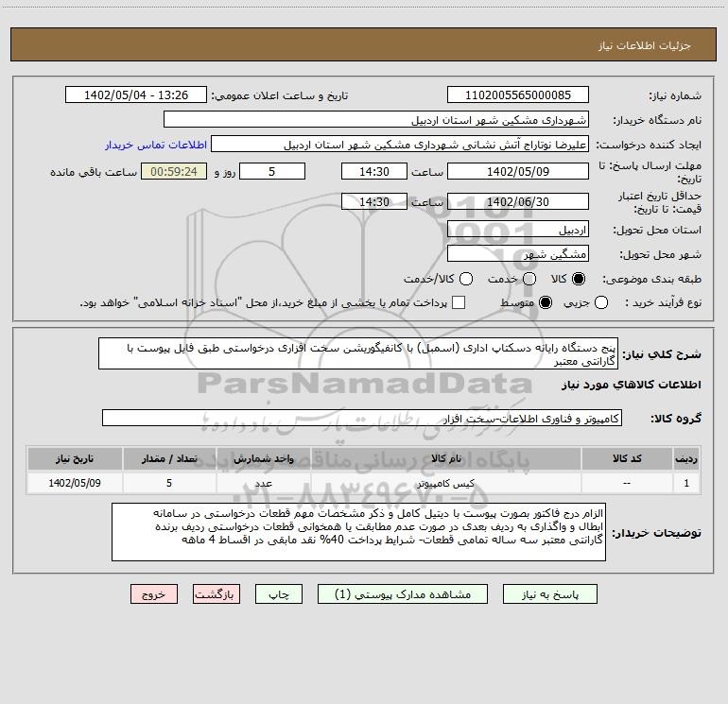Click the گروه کالا field
Image resolution: width=728 pixels, height=704 pixels.
coord(362,418)
